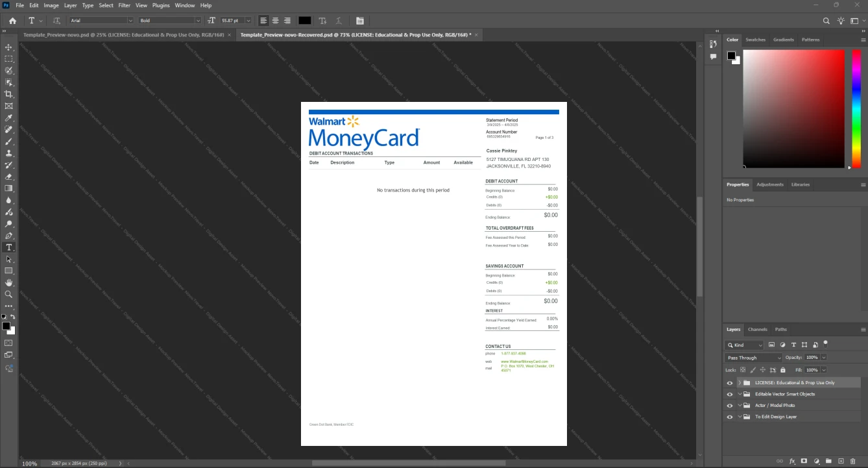This screenshot has width=868, height=468.
Task: Expand the LICENSE: Educational & Prop Use Only group
Action: [x=740, y=383]
